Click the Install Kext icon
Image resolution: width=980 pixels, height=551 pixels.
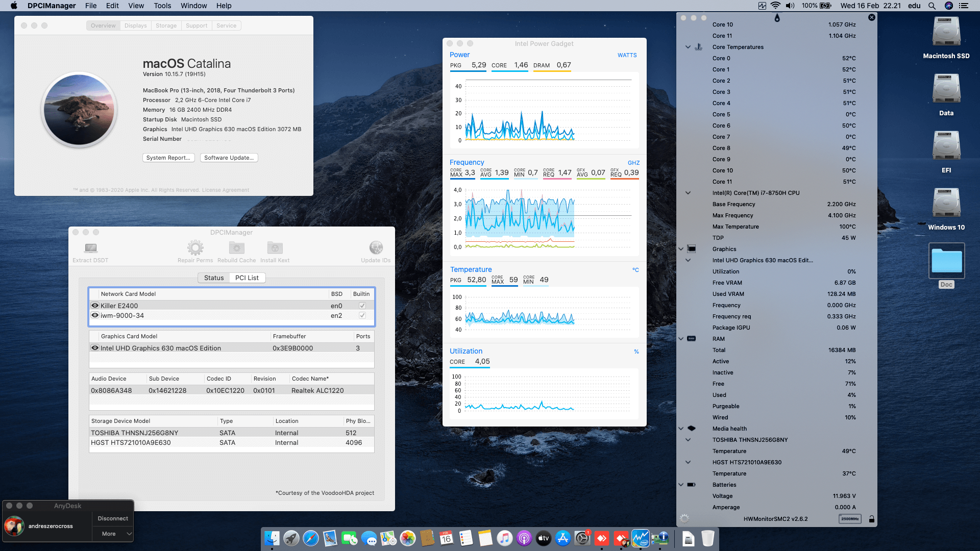(x=275, y=248)
